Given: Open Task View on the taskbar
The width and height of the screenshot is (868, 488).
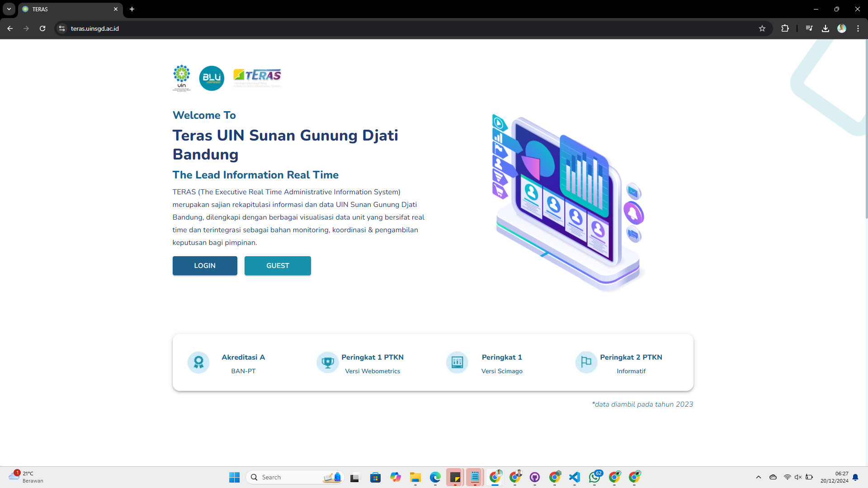Looking at the screenshot, I should (x=355, y=477).
